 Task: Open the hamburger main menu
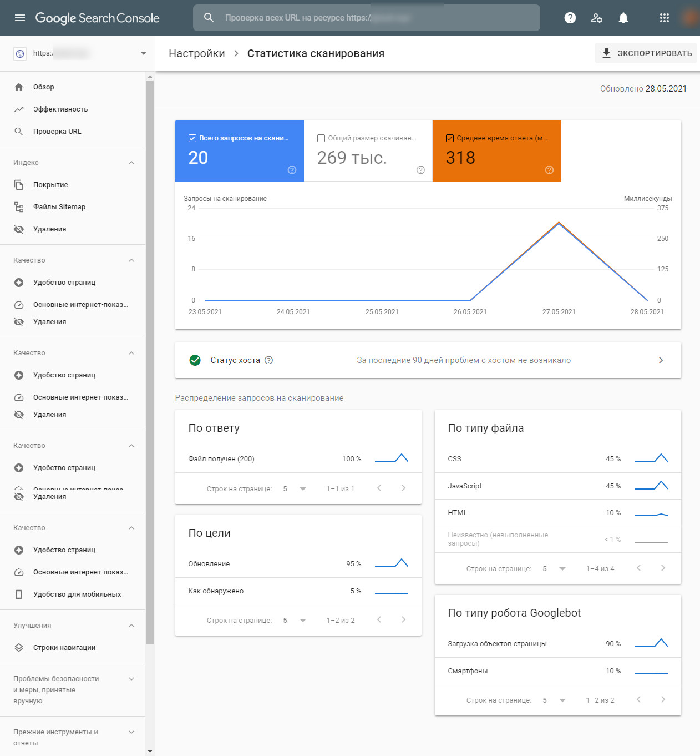[20, 18]
